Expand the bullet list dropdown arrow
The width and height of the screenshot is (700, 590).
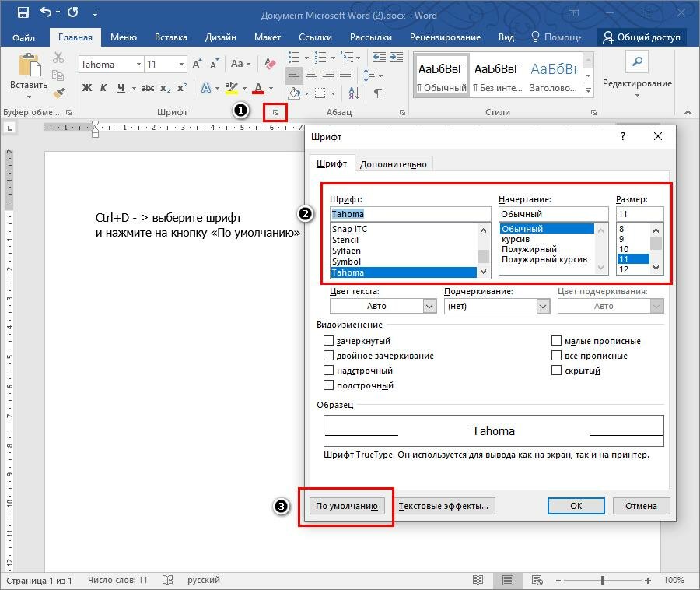(x=306, y=58)
